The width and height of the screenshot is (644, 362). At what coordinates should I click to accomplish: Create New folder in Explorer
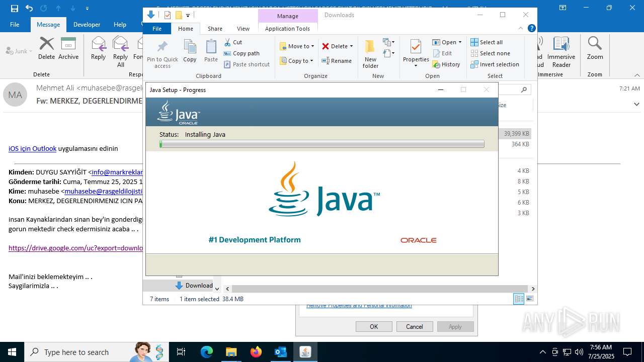tap(370, 54)
